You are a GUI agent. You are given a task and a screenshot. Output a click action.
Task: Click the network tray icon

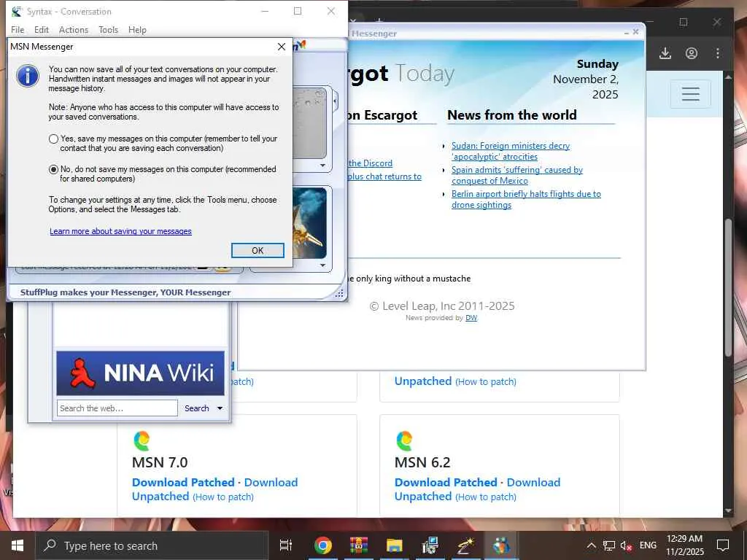[609, 545]
